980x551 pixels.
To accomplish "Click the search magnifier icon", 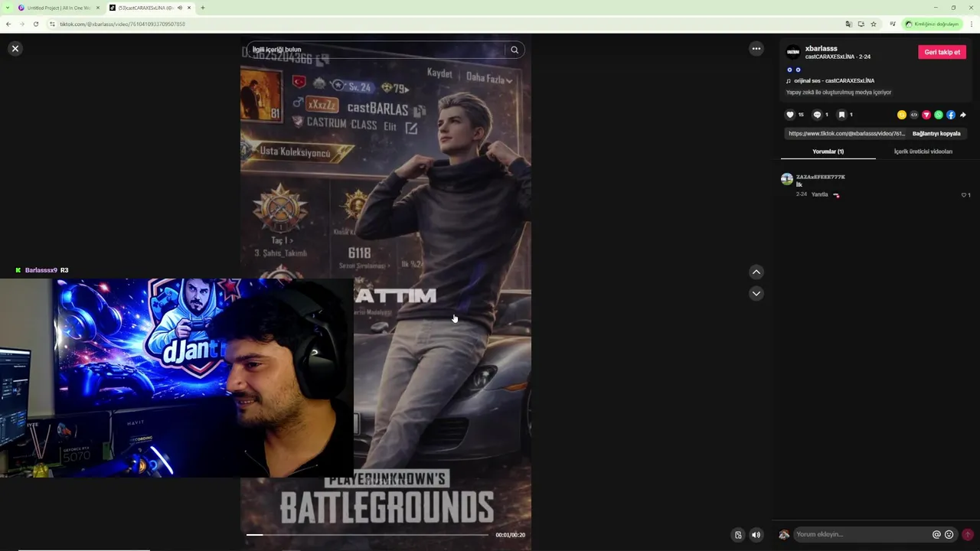I will [x=514, y=50].
